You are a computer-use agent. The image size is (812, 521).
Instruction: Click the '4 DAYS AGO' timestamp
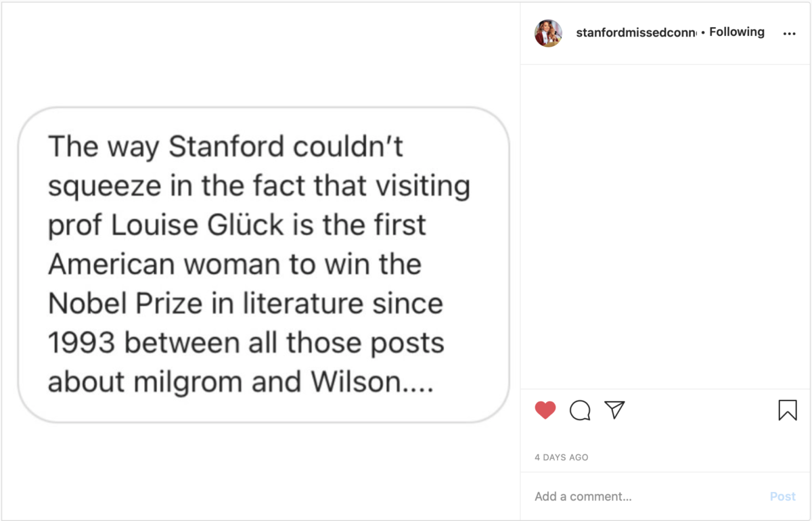(x=562, y=457)
